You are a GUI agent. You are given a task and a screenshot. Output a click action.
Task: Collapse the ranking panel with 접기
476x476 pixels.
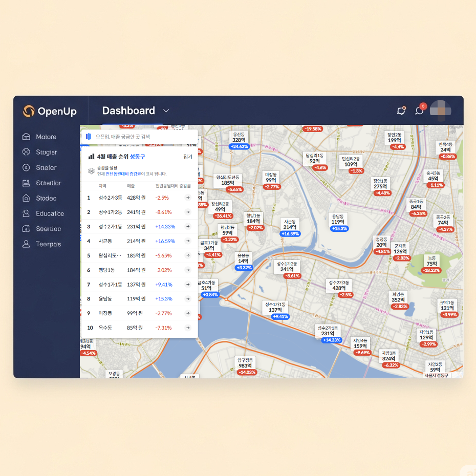tap(188, 157)
